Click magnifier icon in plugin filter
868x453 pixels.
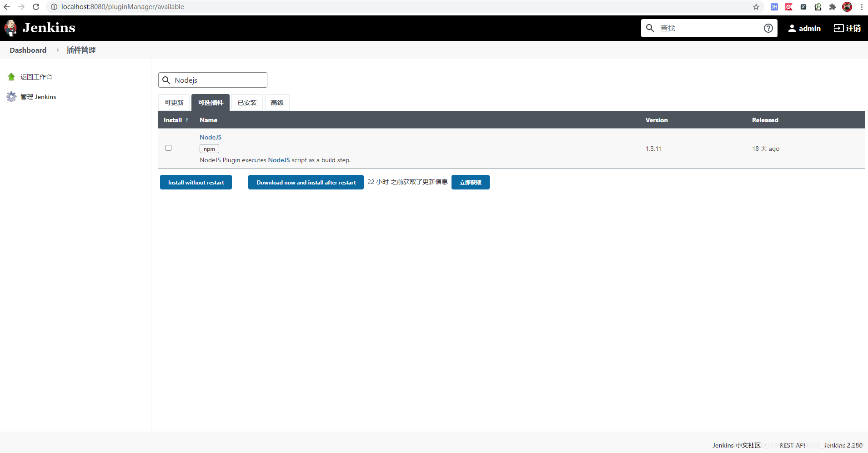(166, 80)
